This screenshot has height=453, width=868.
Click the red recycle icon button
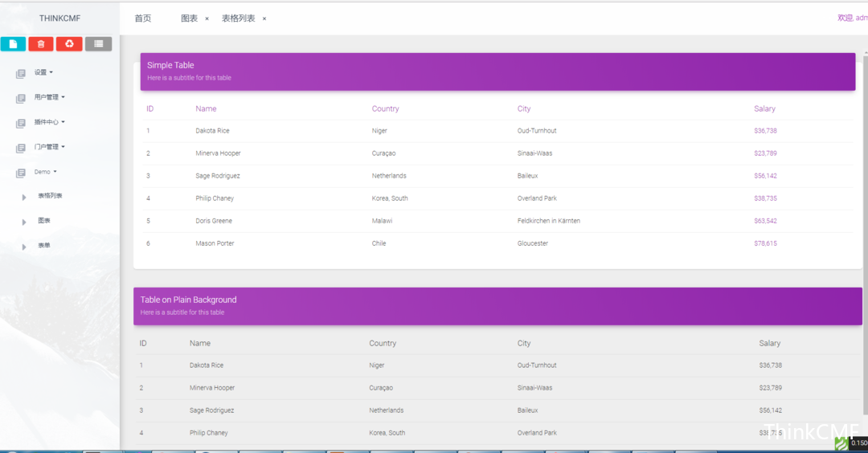69,44
